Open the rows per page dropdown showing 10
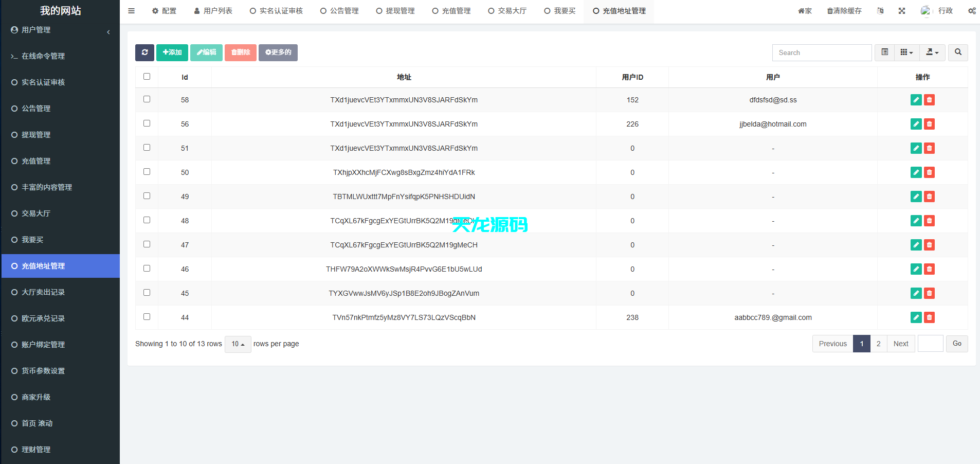This screenshot has width=980, height=464. point(238,344)
